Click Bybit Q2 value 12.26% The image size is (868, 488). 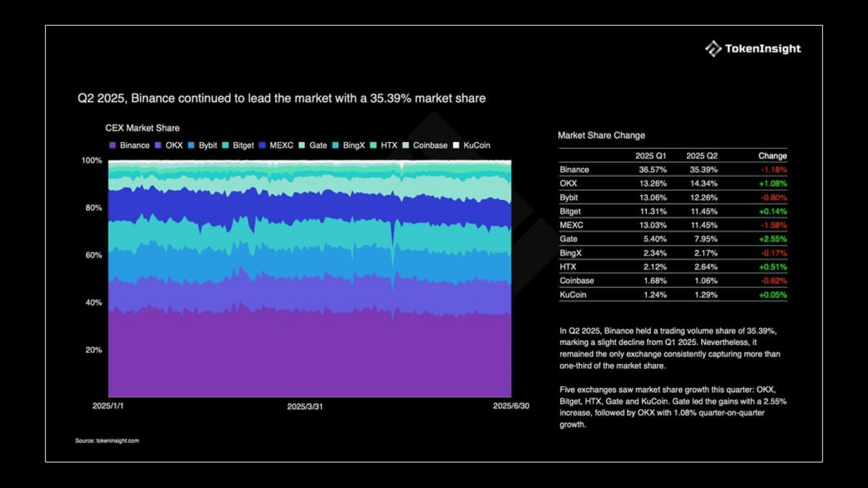pyautogui.click(x=704, y=197)
